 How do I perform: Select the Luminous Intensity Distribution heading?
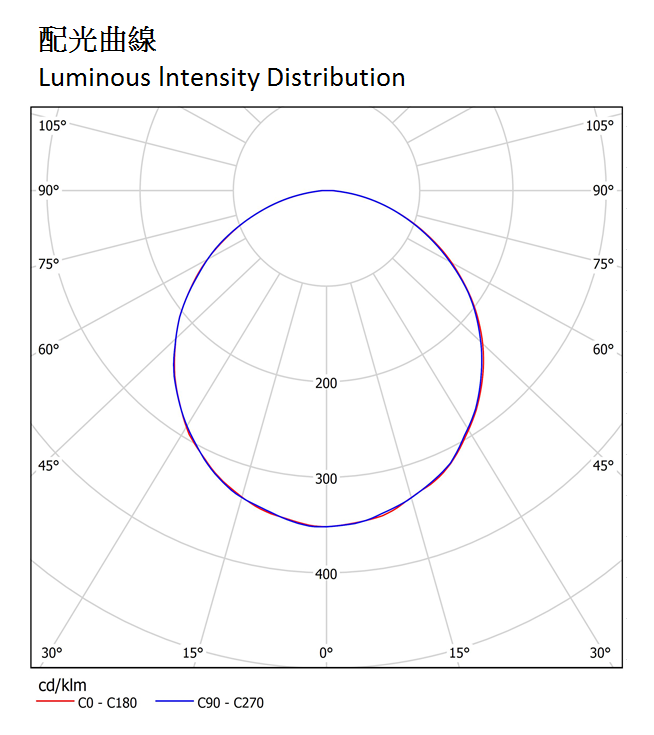221,77
